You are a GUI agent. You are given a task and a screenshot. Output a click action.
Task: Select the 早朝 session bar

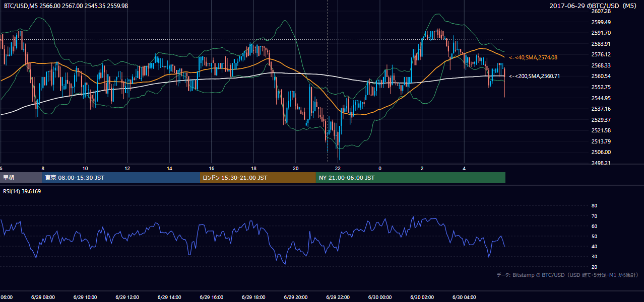21,178
